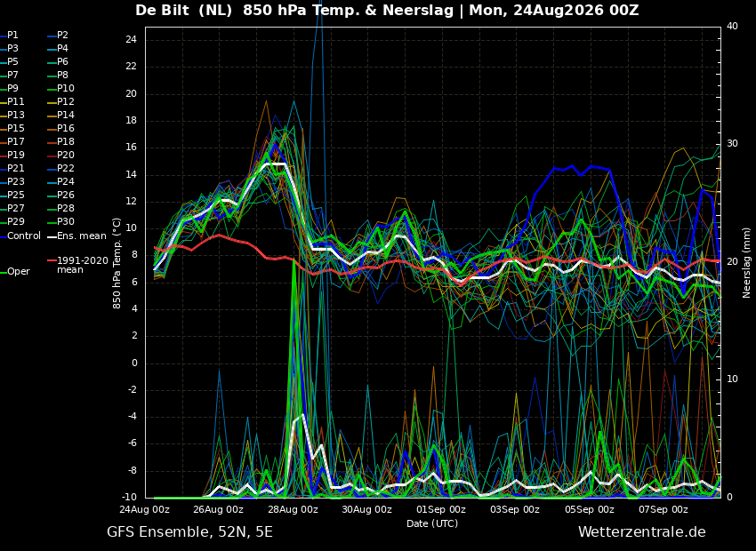Click the '05Sep 00z' date label
The image size is (756, 551).
pyautogui.click(x=589, y=509)
